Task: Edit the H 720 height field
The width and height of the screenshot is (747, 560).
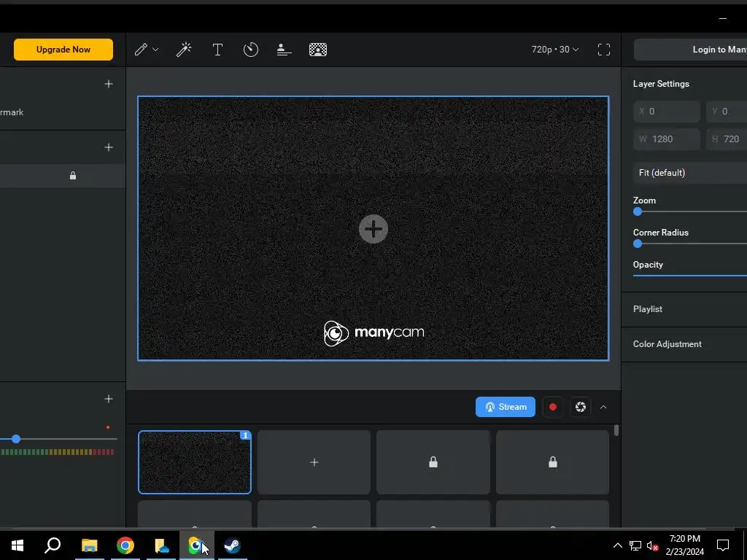Action: (727, 139)
